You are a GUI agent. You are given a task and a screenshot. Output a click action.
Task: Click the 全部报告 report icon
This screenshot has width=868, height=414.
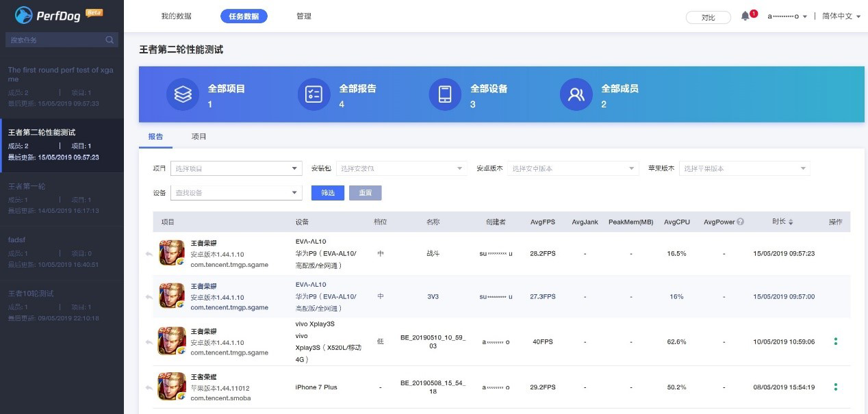tap(314, 94)
